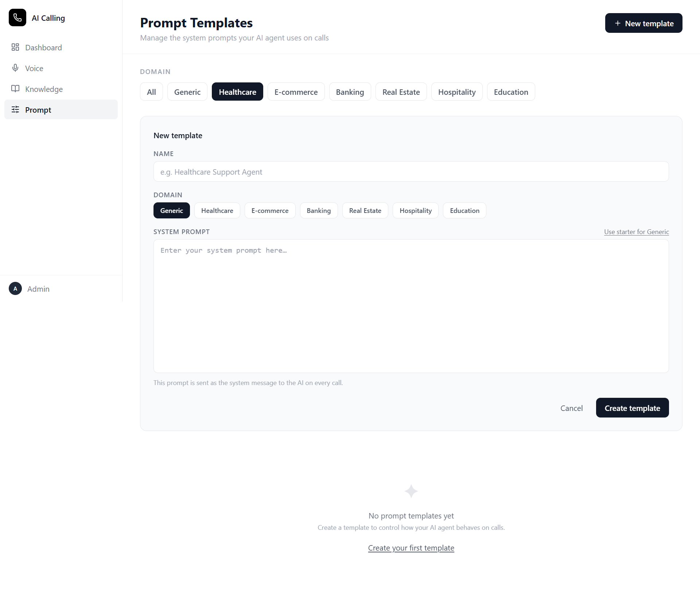Click the Prompt sliders icon

point(15,110)
